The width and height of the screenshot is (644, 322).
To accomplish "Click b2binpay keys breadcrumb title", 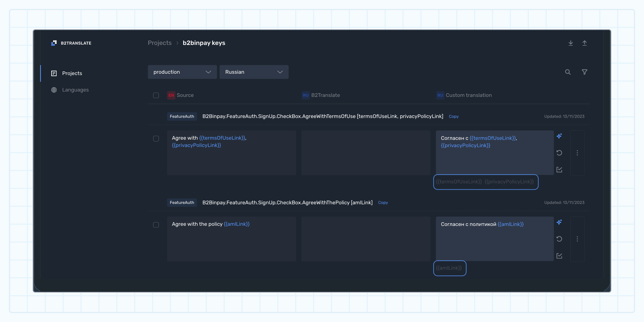I will tap(204, 43).
